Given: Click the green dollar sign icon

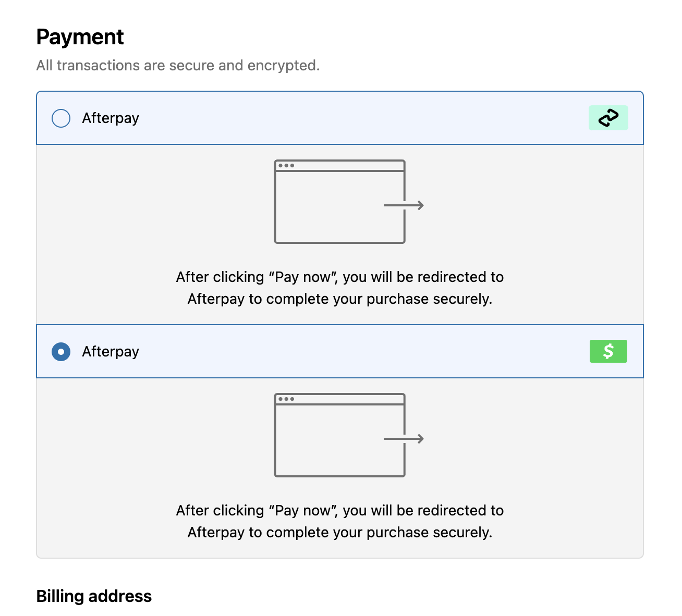Looking at the screenshot, I should click(608, 351).
